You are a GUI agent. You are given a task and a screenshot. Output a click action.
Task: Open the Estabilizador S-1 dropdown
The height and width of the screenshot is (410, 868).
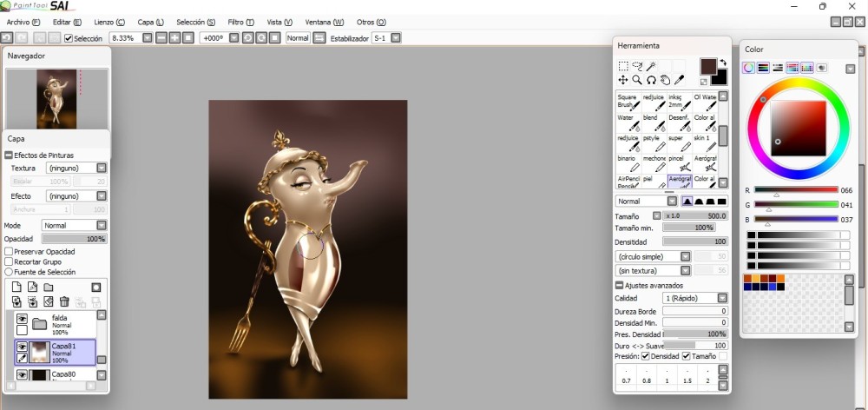pos(396,38)
